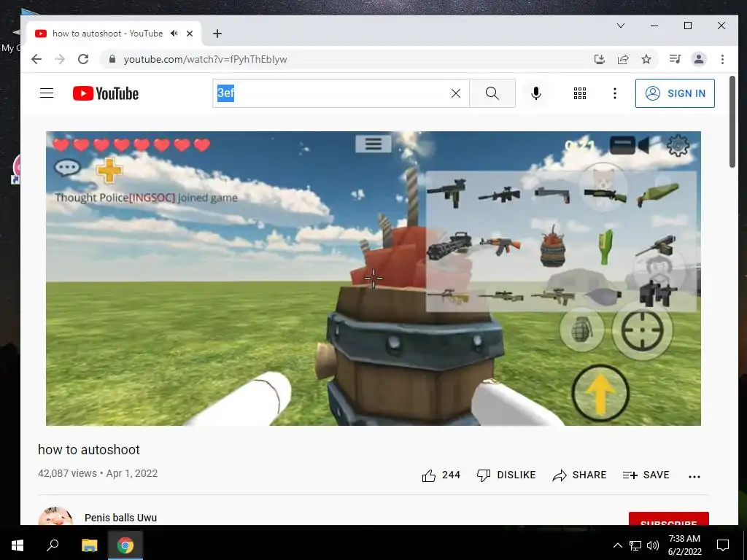
Task: Subscribe to the channel
Action: pyautogui.click(x=668, y=519)
